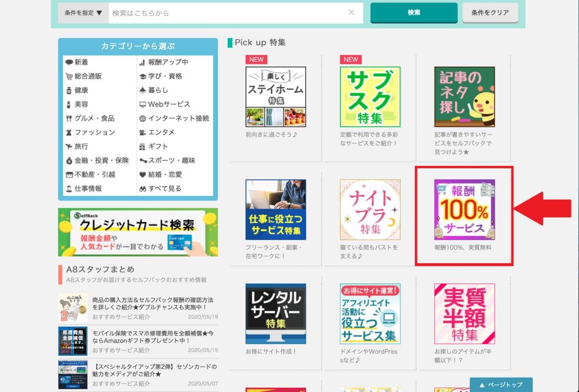Click the エンタメ camera icon

click(142, 132)
